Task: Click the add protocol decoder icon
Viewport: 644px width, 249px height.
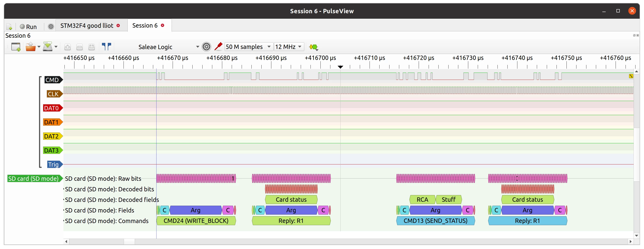Action: pyautogui.click(x=313, y=47)
